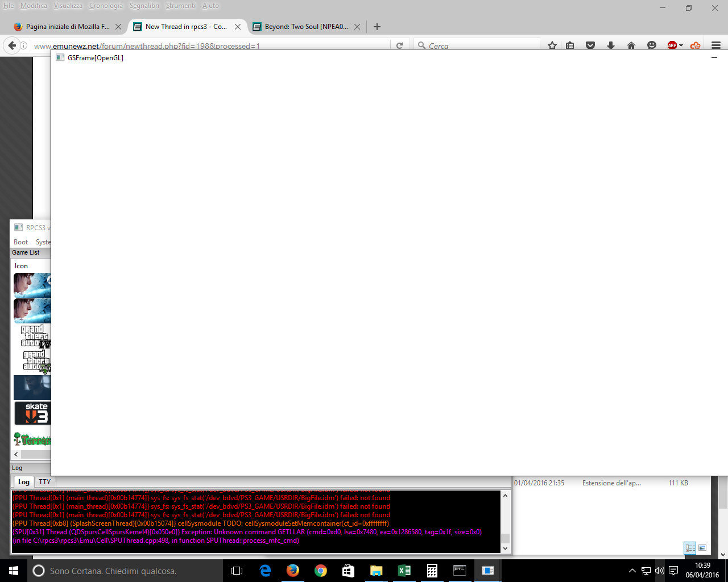Expand the Adblock Plus dropdown arrow

point(681,45)
